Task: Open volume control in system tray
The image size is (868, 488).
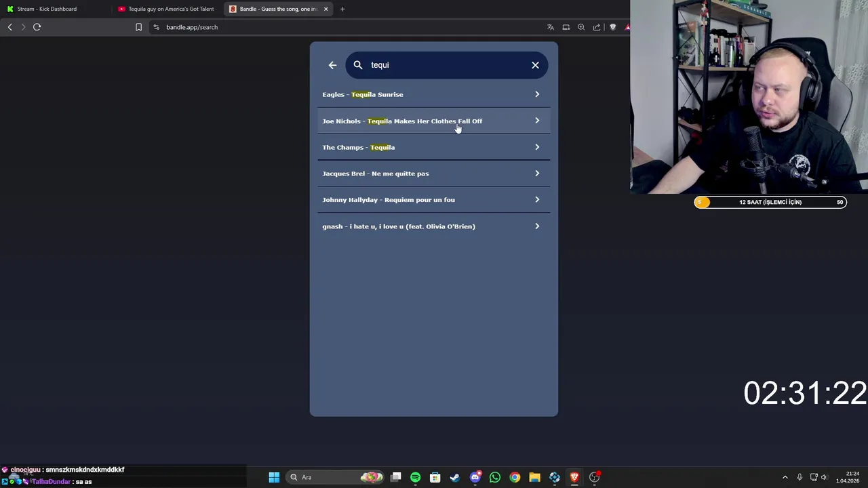Action: coord(825,477)
